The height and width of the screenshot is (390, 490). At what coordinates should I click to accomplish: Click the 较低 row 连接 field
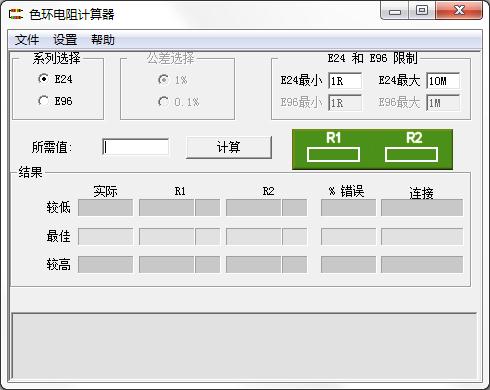point(422,208)
